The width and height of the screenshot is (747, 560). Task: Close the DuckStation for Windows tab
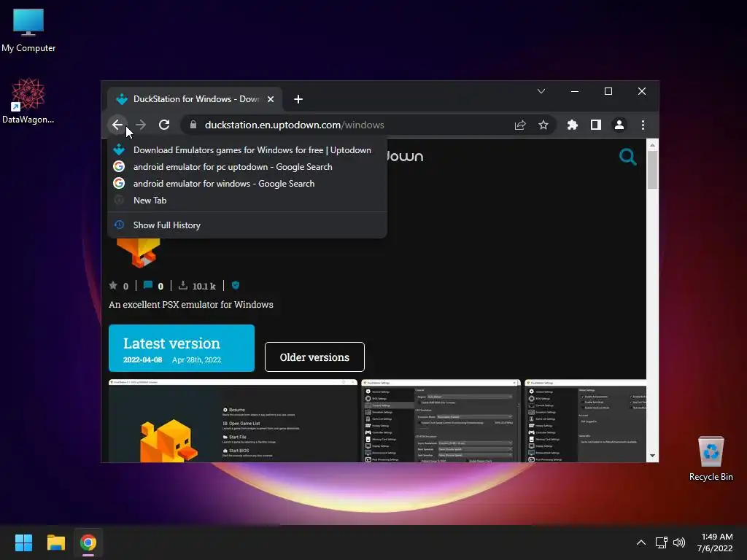pyautogui.click(x=271, y=99)
